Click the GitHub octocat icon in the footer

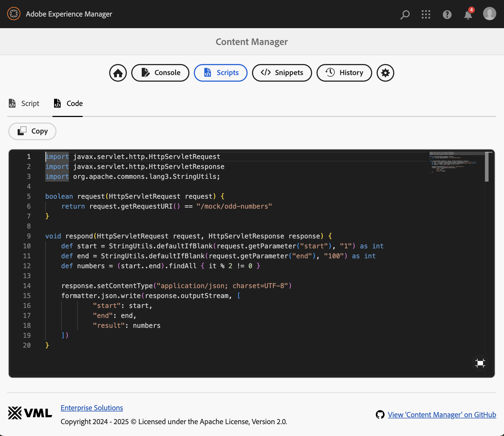[x=380, y=414]
